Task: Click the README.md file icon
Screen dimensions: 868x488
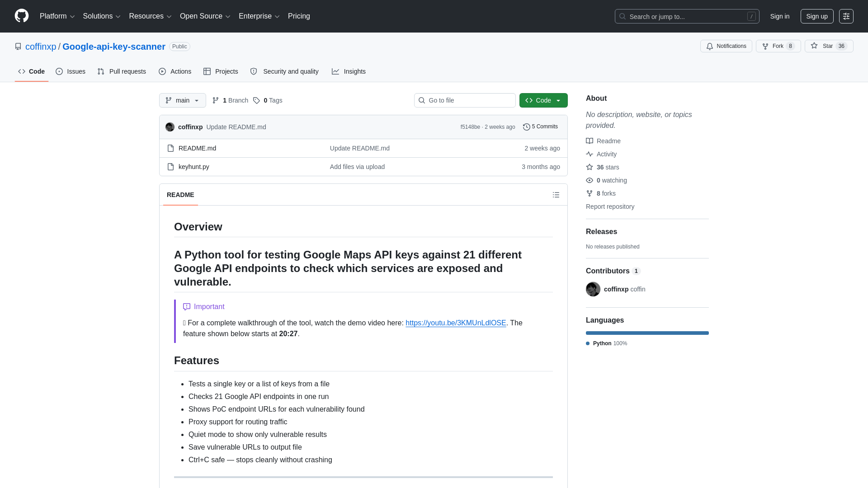Action: tap(170, 148)
